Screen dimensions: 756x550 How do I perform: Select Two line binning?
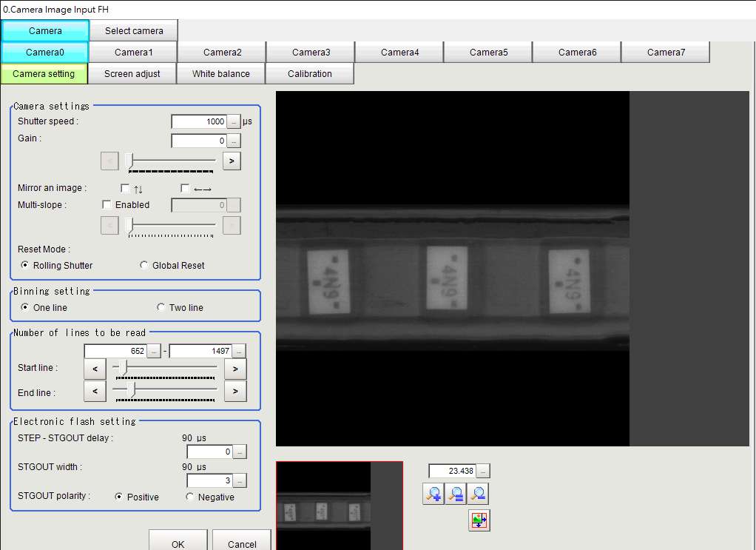click(x=161, y=306)
